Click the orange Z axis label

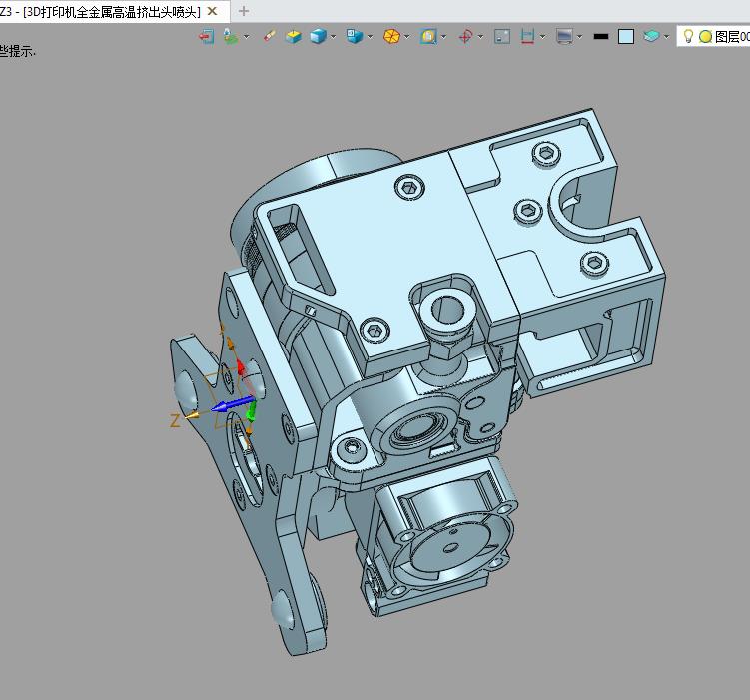(x=176, y=420)
